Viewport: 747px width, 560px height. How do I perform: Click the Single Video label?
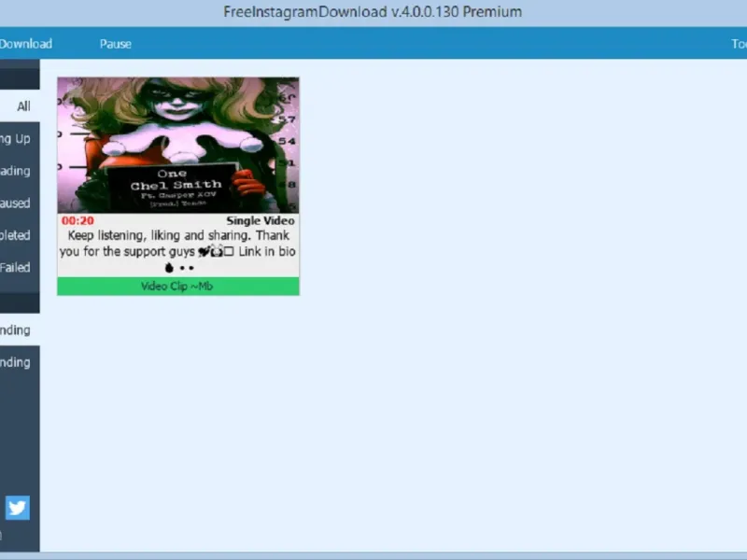click(261, 220)
